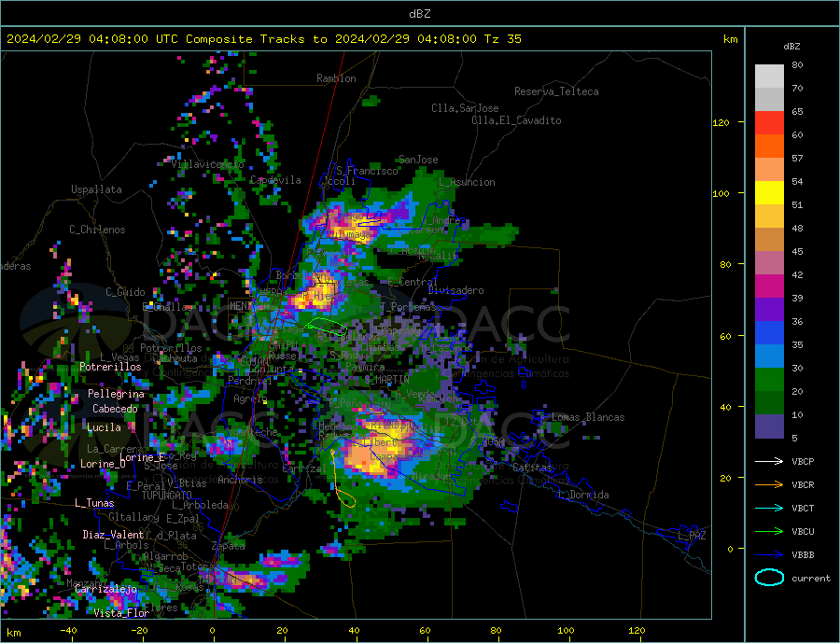Image resolution: width=840 pixels, height=643 pixels.
Task: Click the C_Guido label
Action: coord(125,292)
